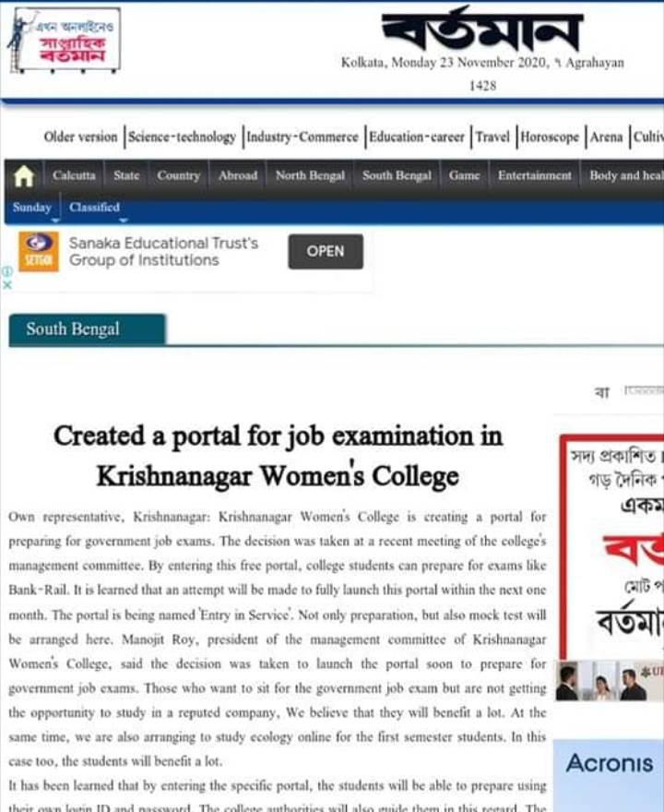Open the Saptahik Bartaman logo banner
Image resolution: width=664 pixels, height=812 pixels.
65,40
